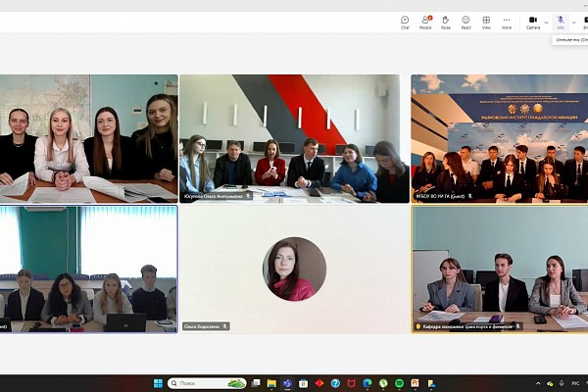Image resolution: width=588 pixels, height=392 pixels.
Task: Click muted mic icon beside Юсупова Ольга
Action: [x=248, y=196]
